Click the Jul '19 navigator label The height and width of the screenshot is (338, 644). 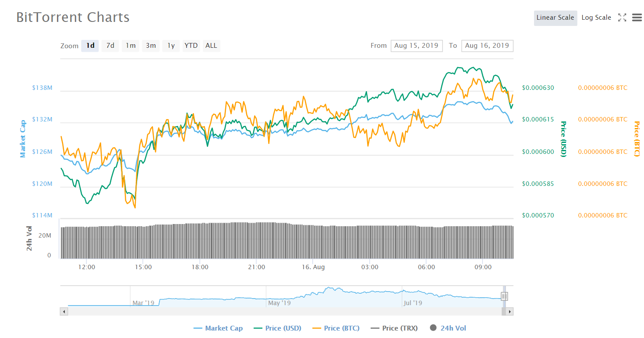[x=412, y=303]
